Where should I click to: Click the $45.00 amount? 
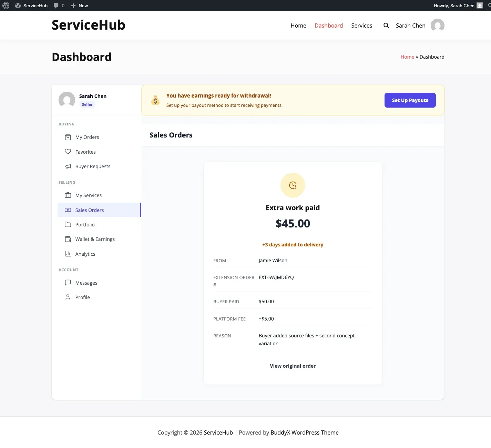(293, 223)
